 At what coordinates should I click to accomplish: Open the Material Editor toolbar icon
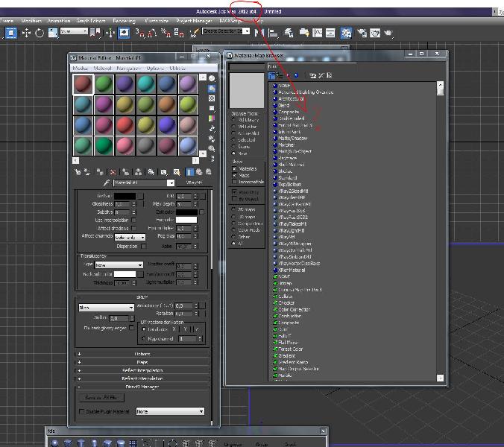pos(346,33)
